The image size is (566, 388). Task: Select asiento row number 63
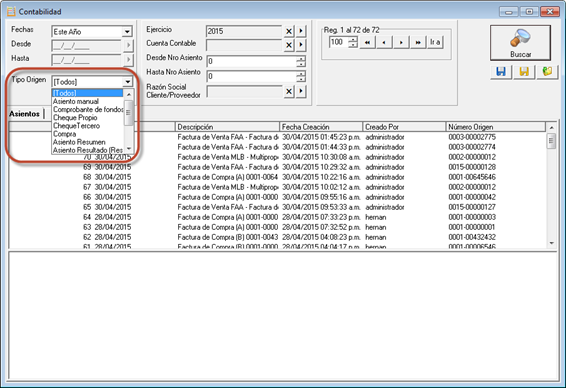277,227
